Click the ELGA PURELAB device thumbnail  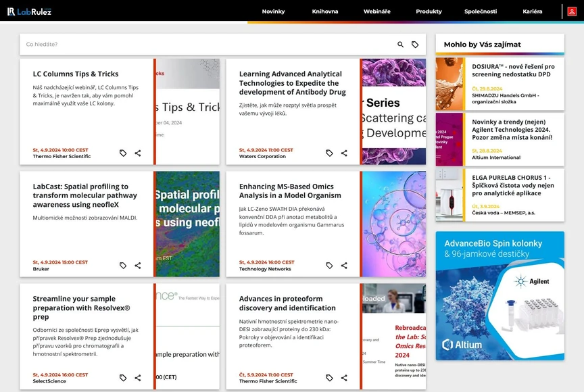tap(449, 195)
